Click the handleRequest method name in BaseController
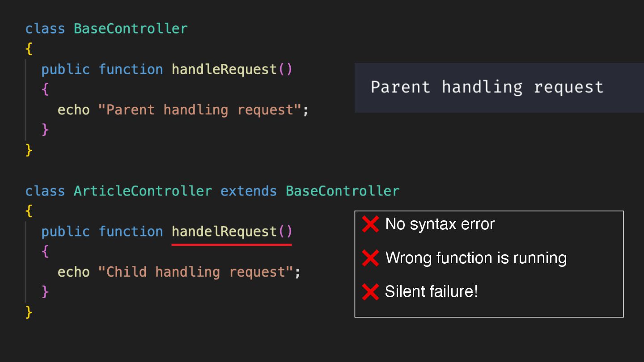The width and height of the screenshot is (644, 362). tap(225, 69)
